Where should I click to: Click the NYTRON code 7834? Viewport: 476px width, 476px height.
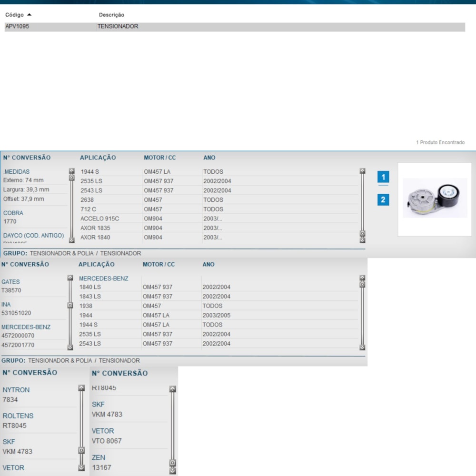[x=10, y=400]
